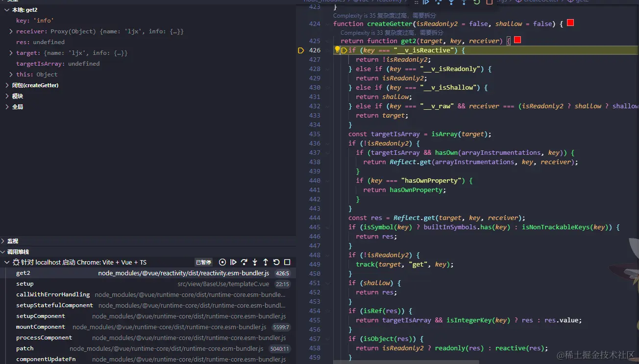
Task: Collapse the 调用堆栈 call stack section
Action: tap(3, 252)
